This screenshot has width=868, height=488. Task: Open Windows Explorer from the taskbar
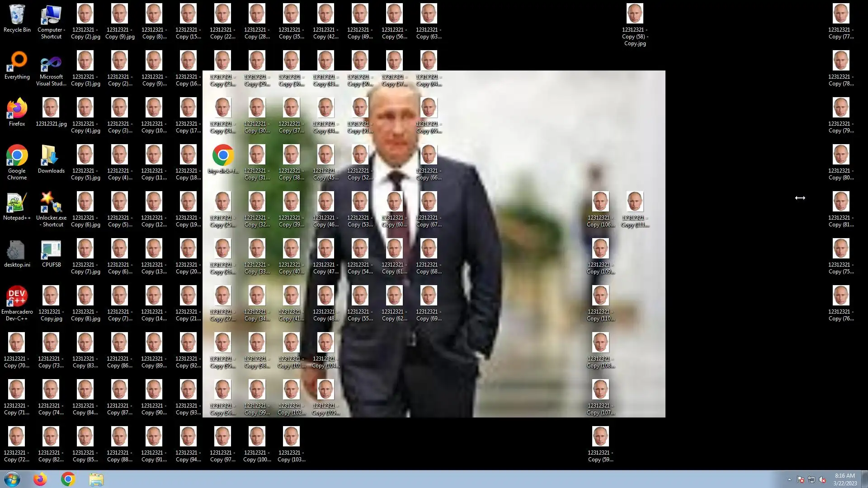96,479
